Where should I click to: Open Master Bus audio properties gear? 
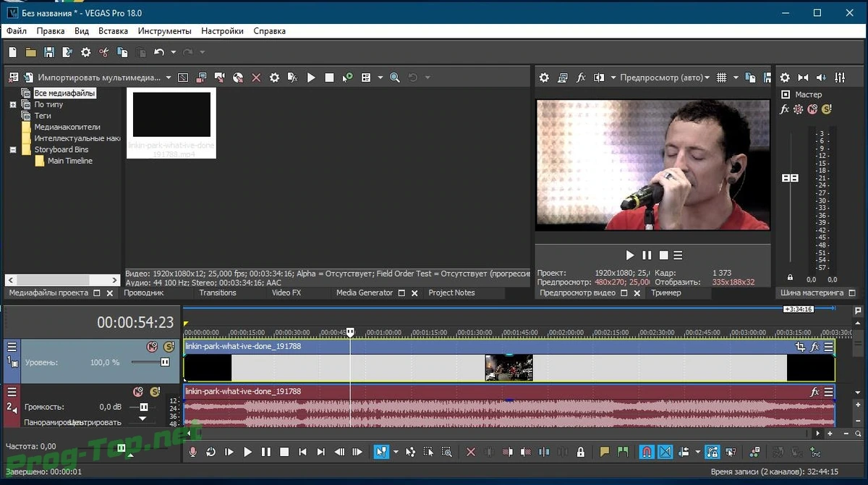(x=784, y=77)
